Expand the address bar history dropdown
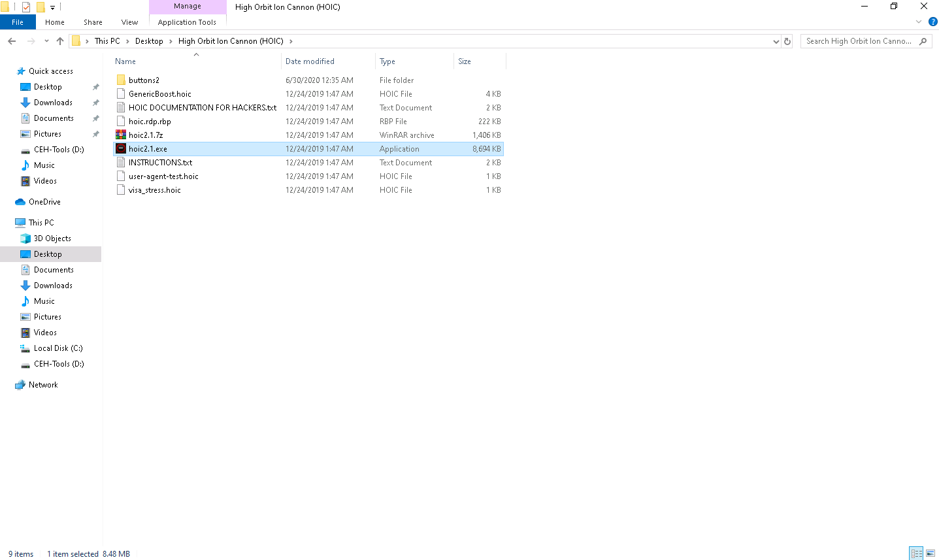This screenshot has height=560, width=939. (776, 41)
